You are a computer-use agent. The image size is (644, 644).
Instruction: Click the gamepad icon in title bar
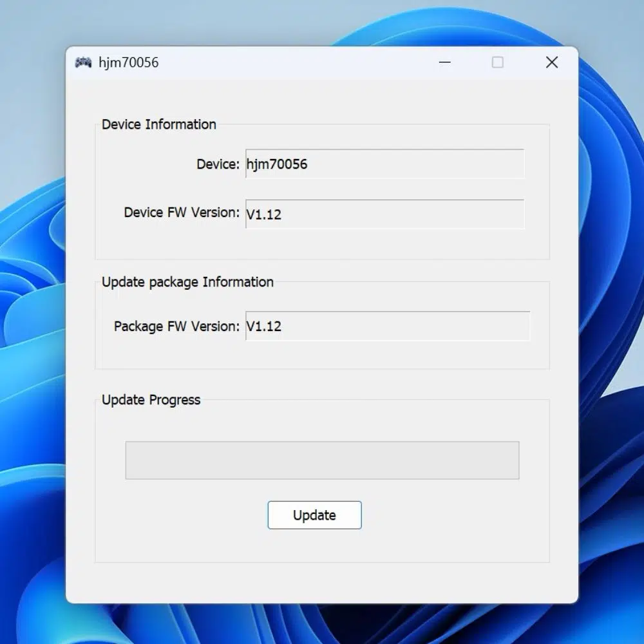click(x=83, y=62)
